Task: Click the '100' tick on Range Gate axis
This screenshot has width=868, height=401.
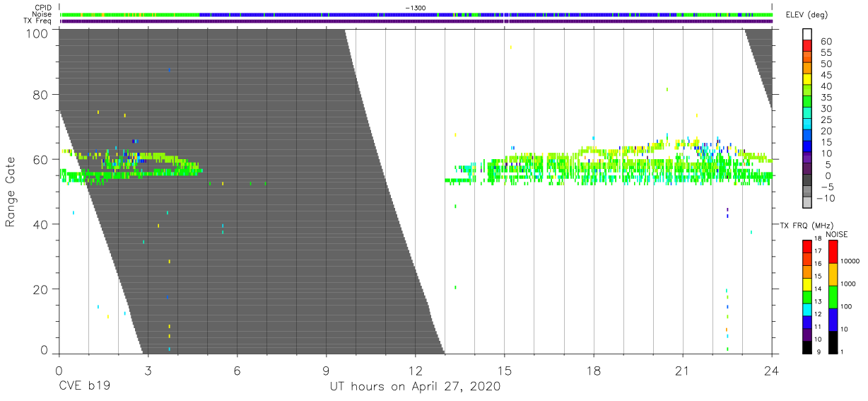Action: tap(39, 33)
